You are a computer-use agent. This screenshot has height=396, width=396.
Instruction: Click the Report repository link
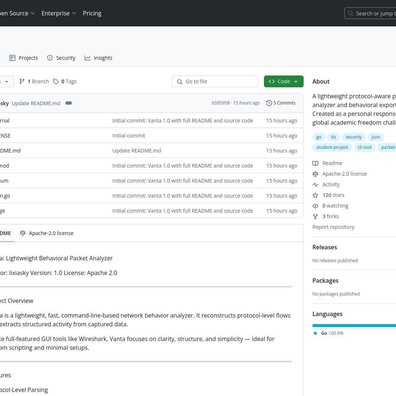[333, 227]
